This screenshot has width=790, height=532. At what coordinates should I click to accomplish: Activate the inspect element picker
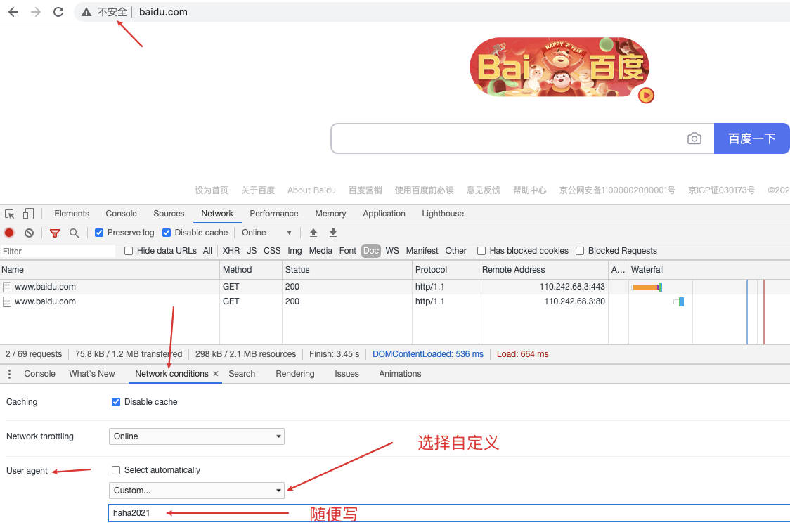[x=10, y=214]
